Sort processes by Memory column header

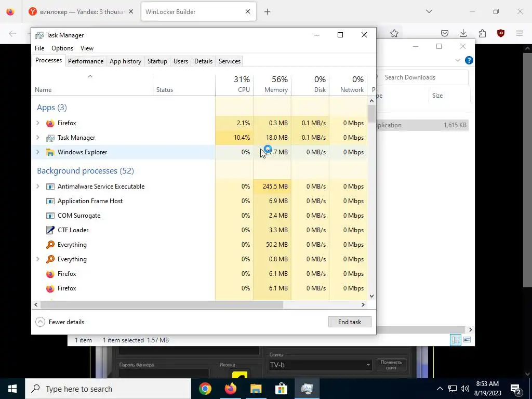(272, 84)
